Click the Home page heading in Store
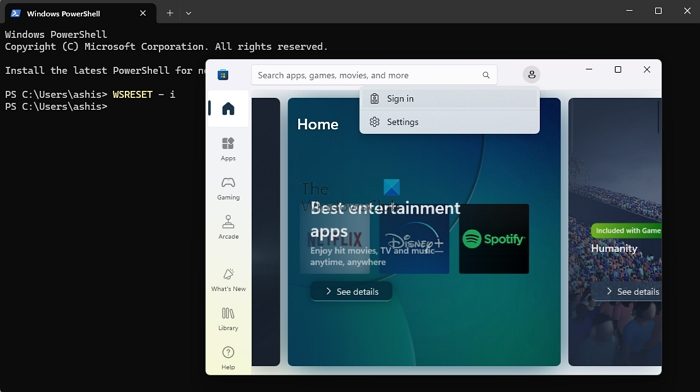700x392 pixels. [318, 124]
